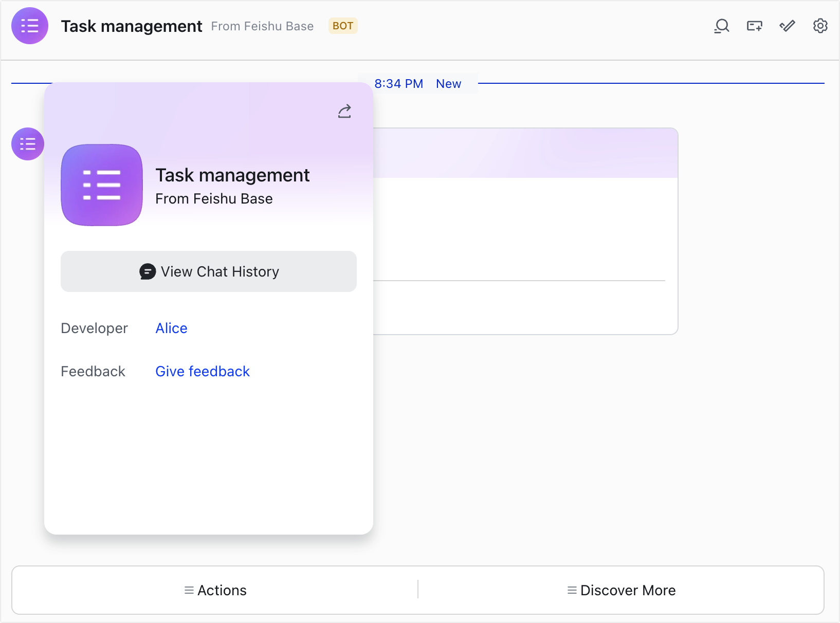Click the Task management avatar in header
Screen dimensions: 840x623
(29, 26)
